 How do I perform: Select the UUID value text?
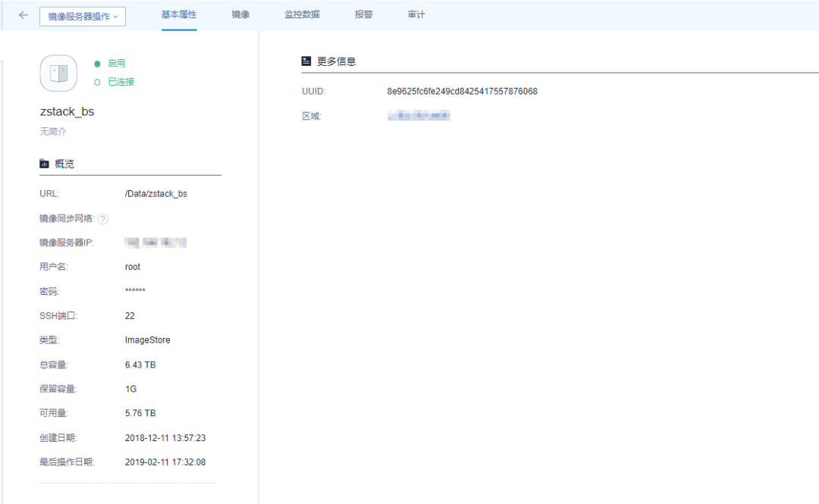[462, 92]
